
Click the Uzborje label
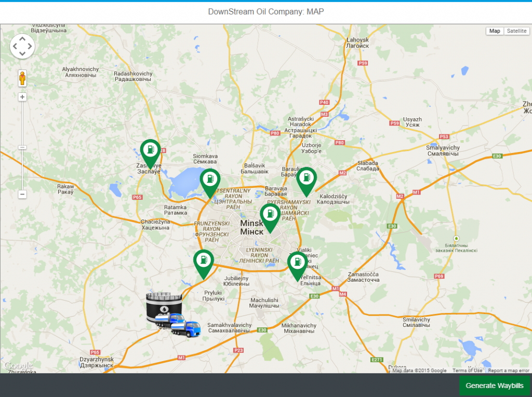coord(312,148)
